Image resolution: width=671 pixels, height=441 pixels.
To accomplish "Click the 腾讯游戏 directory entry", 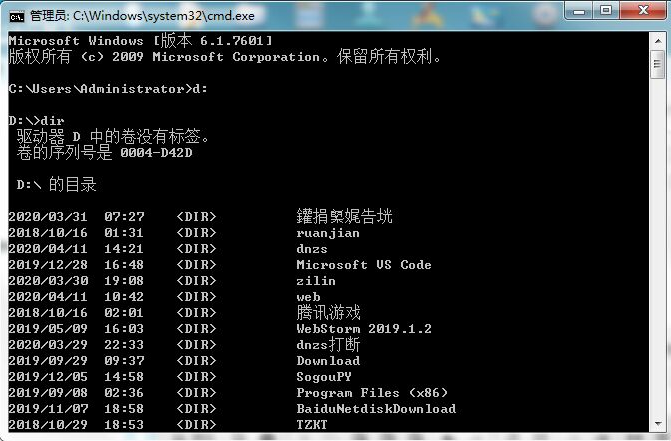I will [328, 313].
